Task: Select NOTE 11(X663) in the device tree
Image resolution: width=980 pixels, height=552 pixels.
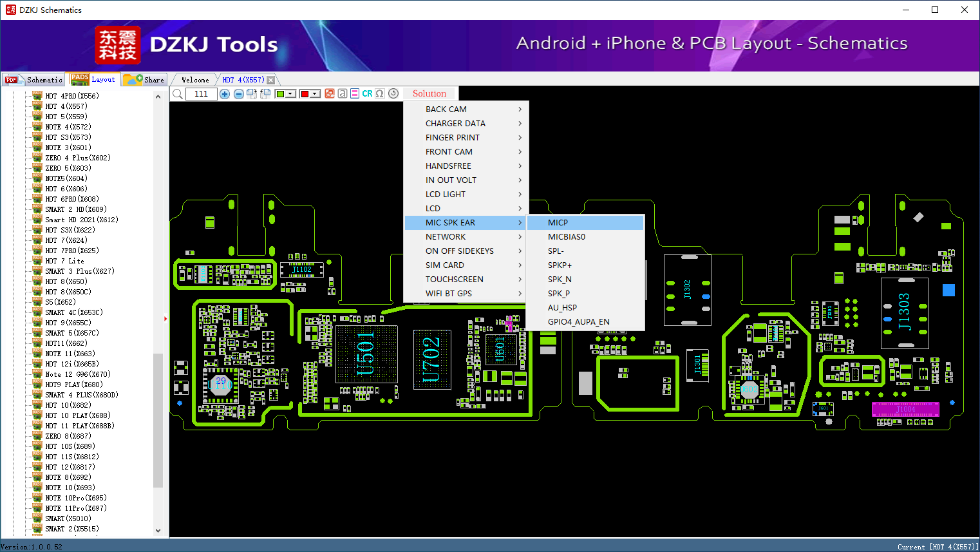Action: pos(70,354)
